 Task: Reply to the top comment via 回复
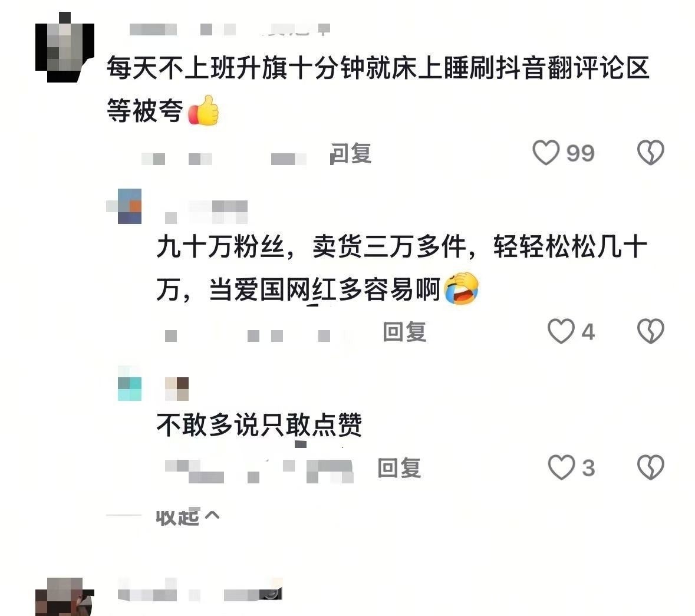pos(350,153)
